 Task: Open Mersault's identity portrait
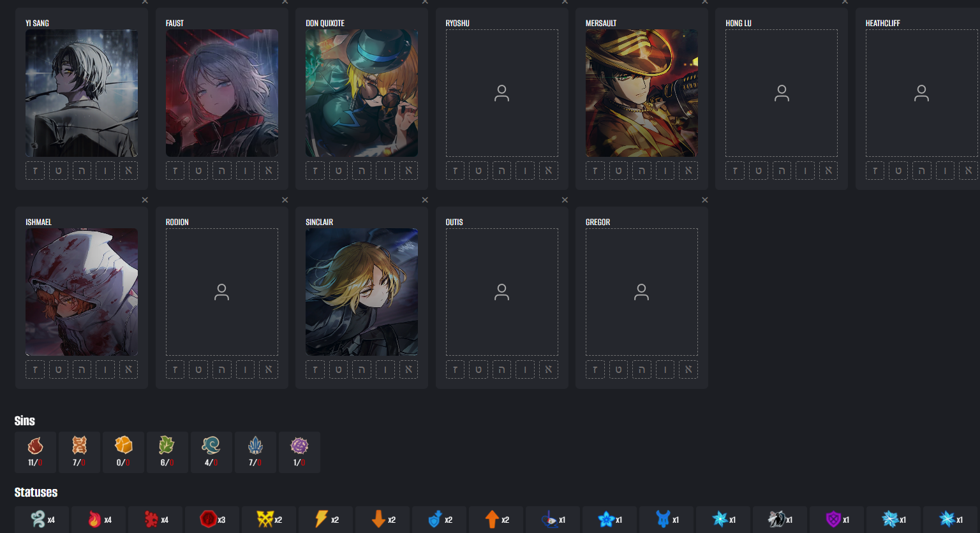[x=642, y=93]
